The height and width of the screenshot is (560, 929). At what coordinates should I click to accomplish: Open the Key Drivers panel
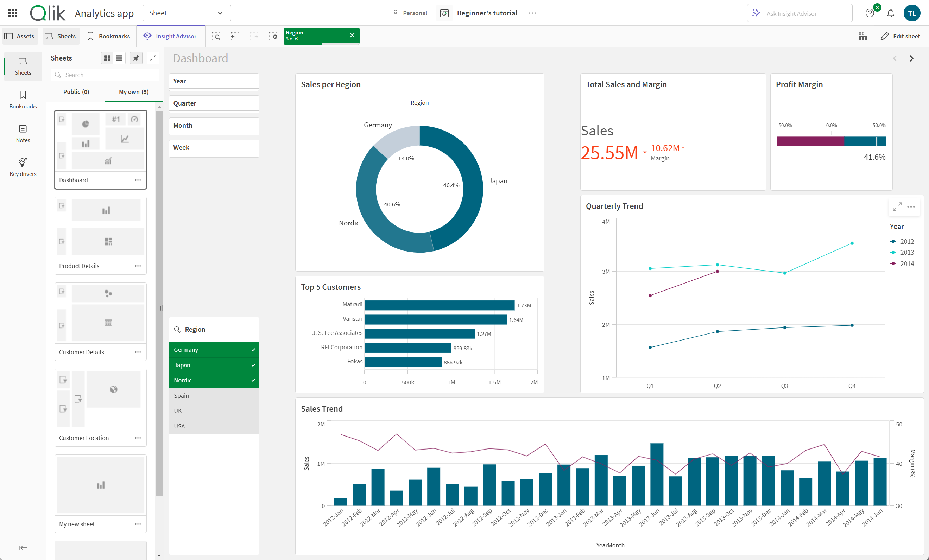pyautogui.click(x=23, y=165)
